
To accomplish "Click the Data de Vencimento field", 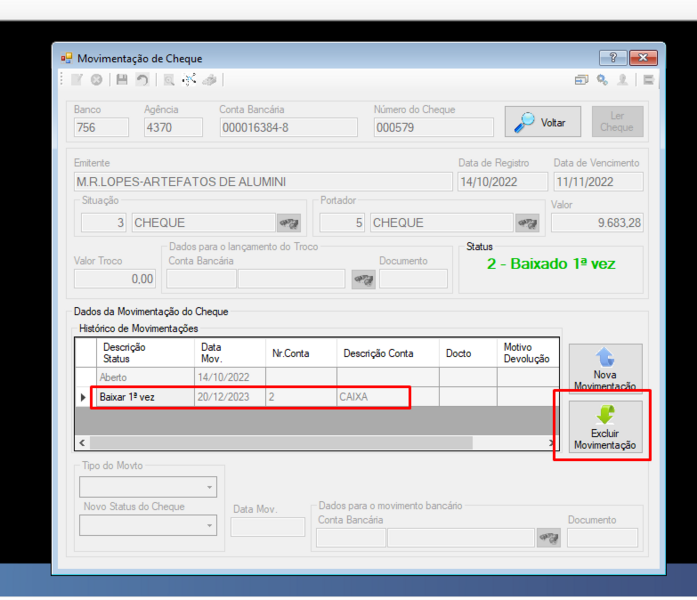I will tap(598, 182).
